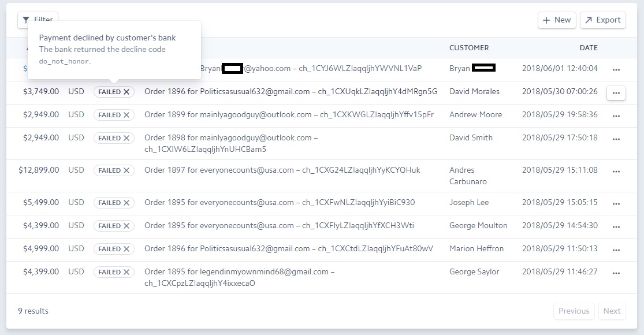This screenshot has width=644, height=335.
Task: Click the FAILED badge on the $3,749.00 payment
Action: coord(114,92)
